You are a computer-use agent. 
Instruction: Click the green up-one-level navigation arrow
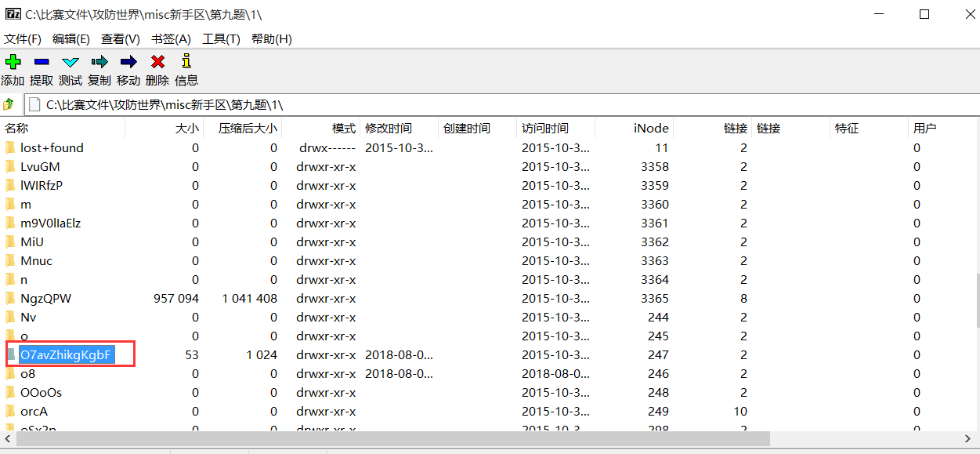9,103
